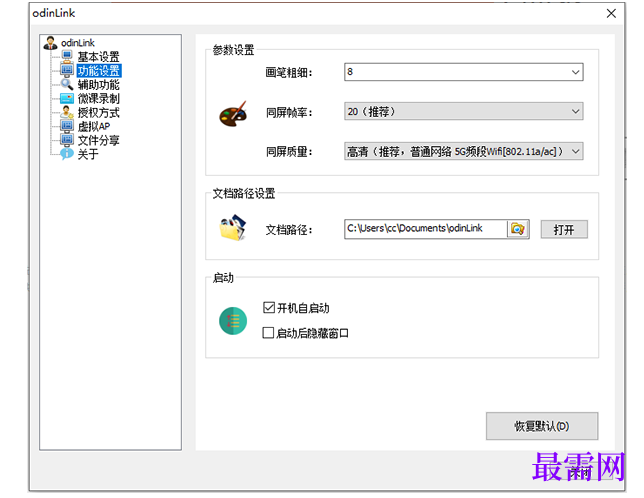
Task: Click the 同屏帧率 label
Action: (289, 112)
